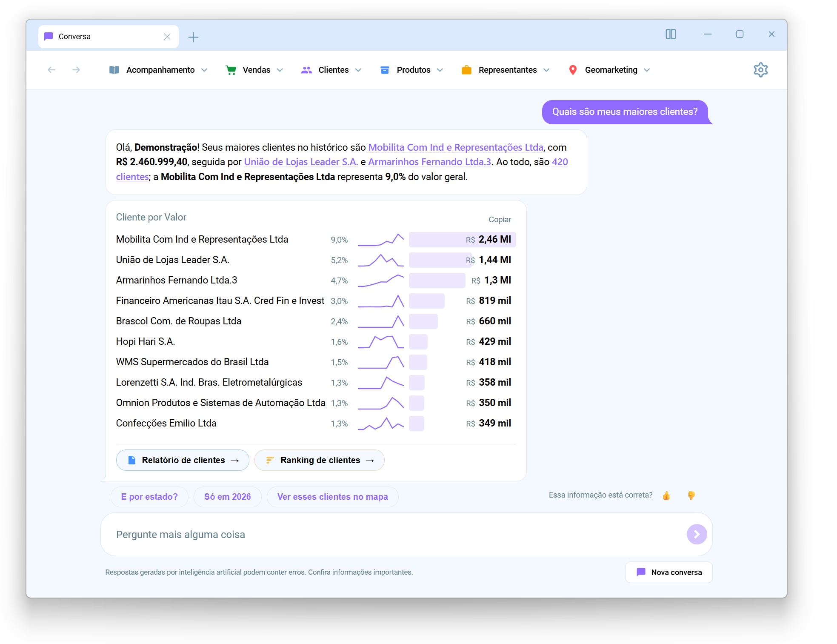Give thumbs down feedback
The height and width of the screenshot is (644, 837).
pyautogui.click(x=691, y=495)
